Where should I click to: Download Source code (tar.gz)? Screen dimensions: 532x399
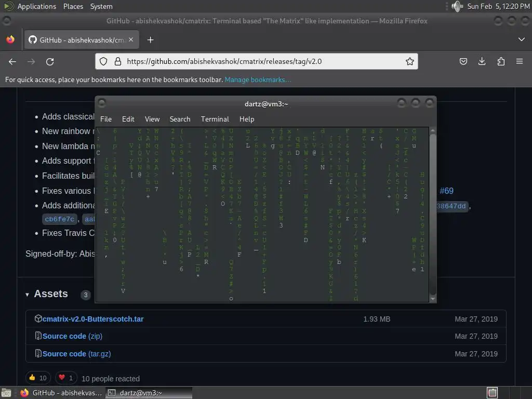77,354
